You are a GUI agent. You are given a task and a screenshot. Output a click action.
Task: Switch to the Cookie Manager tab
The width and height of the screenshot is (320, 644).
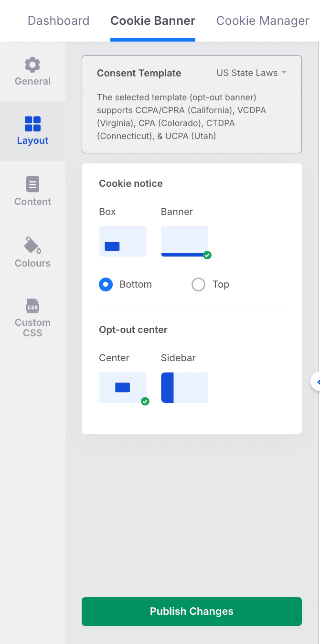263,21
